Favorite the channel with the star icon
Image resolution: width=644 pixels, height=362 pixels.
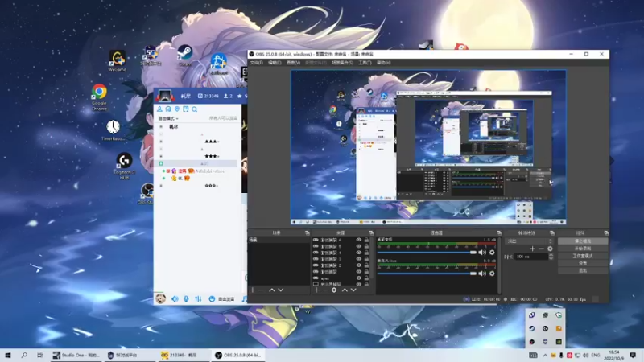point(240,96)
